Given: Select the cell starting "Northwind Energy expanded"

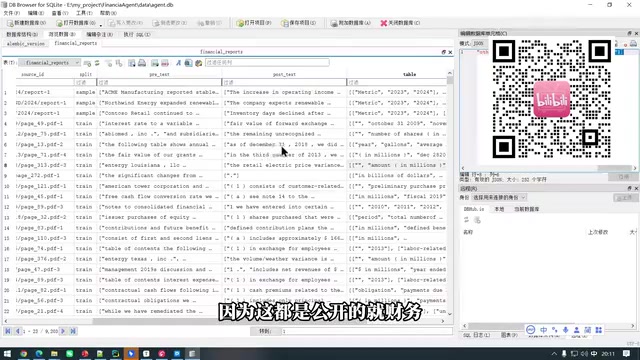Looking at the screenshot, I should pos(159,103).
